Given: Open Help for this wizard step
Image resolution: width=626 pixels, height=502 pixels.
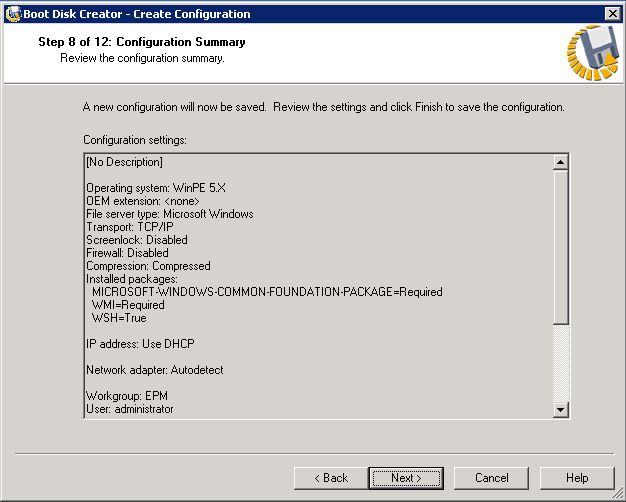Looking at the screenshot, I should [577, 478].
